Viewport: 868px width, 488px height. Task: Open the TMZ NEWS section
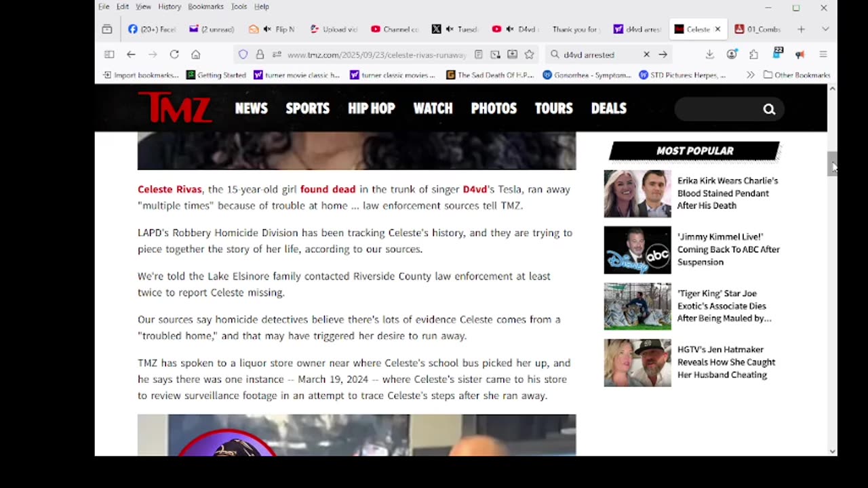[x=252, y=108]
